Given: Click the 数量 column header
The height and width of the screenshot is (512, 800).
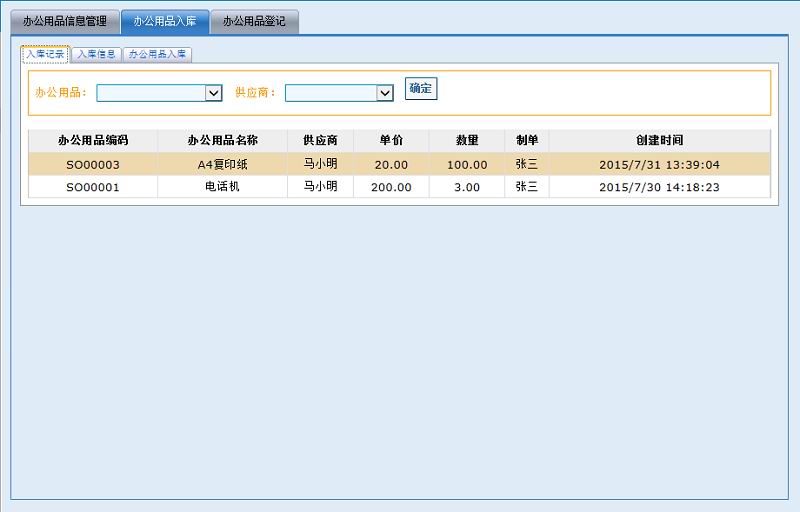Looking at the screenshot, I should (467, 140).
